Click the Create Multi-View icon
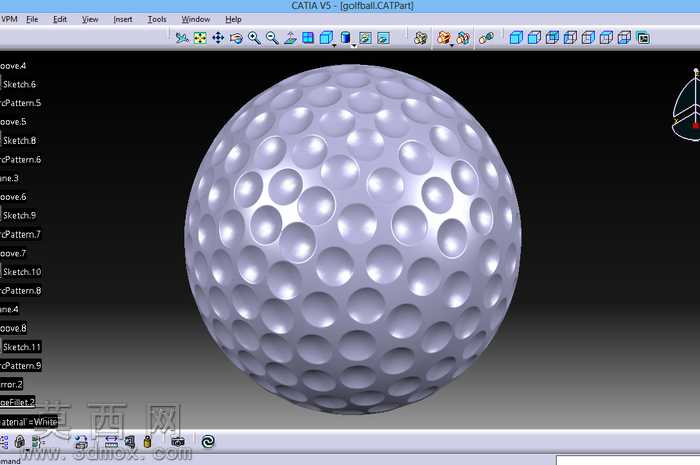 point(308,38)
